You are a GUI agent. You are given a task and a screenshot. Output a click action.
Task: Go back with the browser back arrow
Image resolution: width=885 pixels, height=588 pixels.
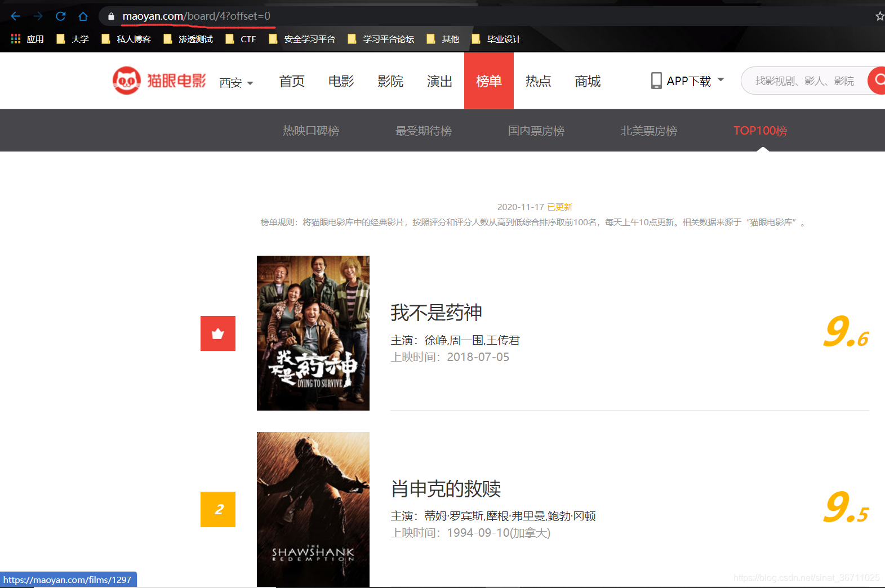tap(16, 16)
